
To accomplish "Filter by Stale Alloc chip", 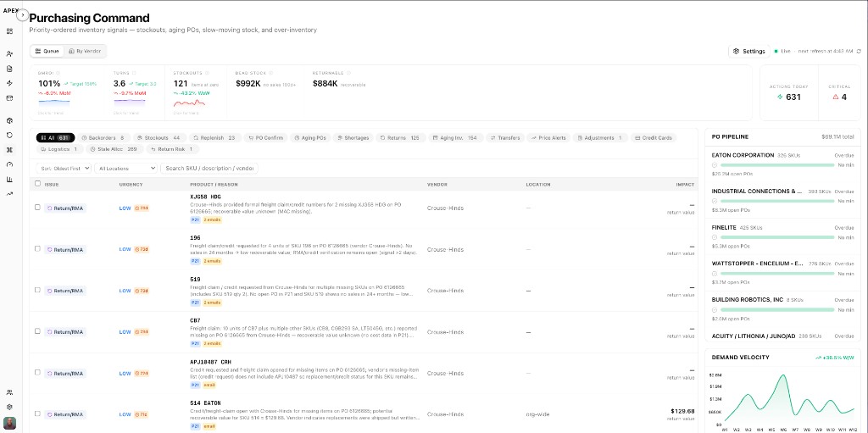I will 114,149.
